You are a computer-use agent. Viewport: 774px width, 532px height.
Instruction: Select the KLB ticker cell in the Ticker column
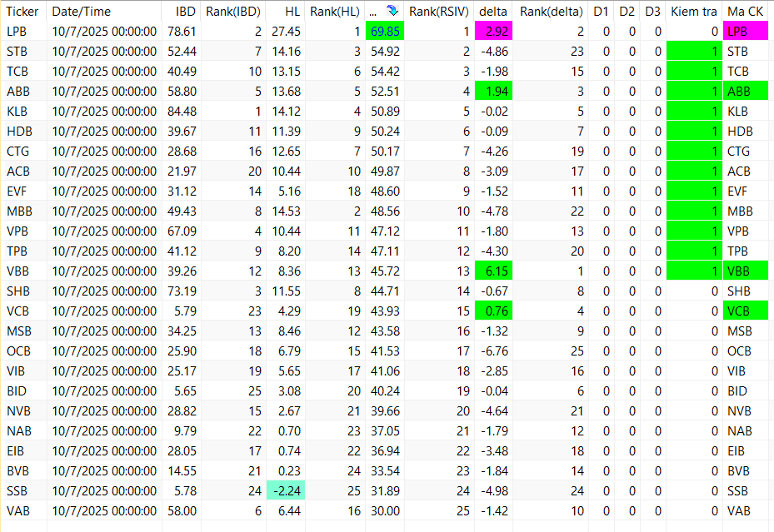pyautogui.click(x=23, y=112)
